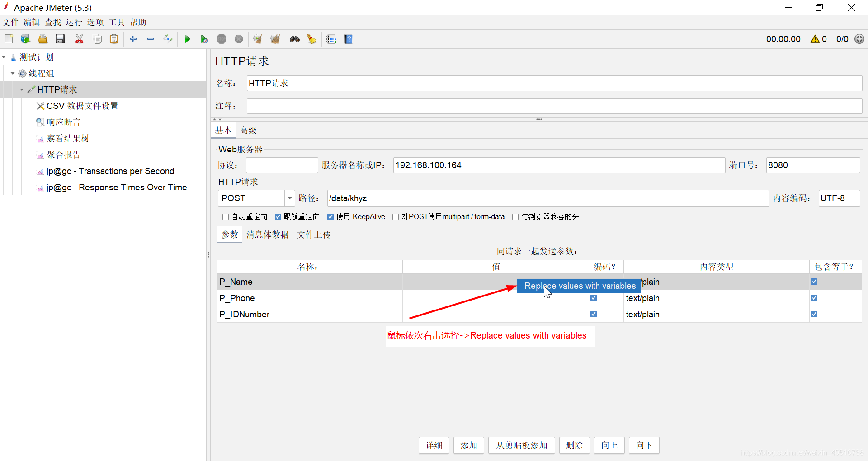
Task: Click 从剪贴板添加 button
Action: tap(522, 445)
